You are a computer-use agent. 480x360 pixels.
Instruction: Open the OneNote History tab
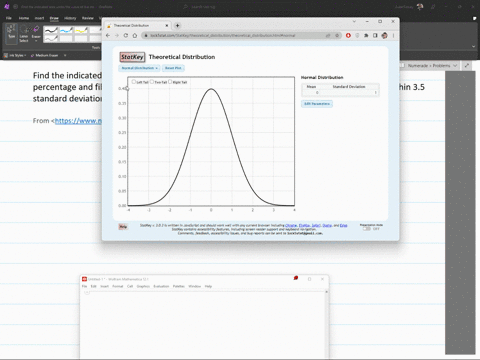[x=70, y=18]
